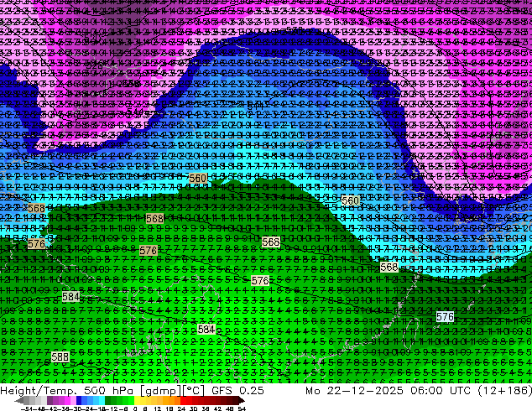The image size is (532, 411).
Task: Click the '[gdmp]' unit label
Action: point(159,391)
